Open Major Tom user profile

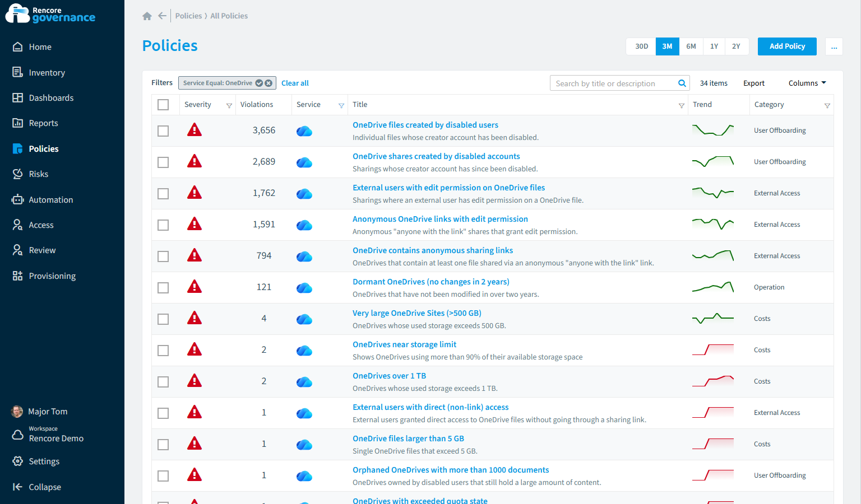click(40, 412)
